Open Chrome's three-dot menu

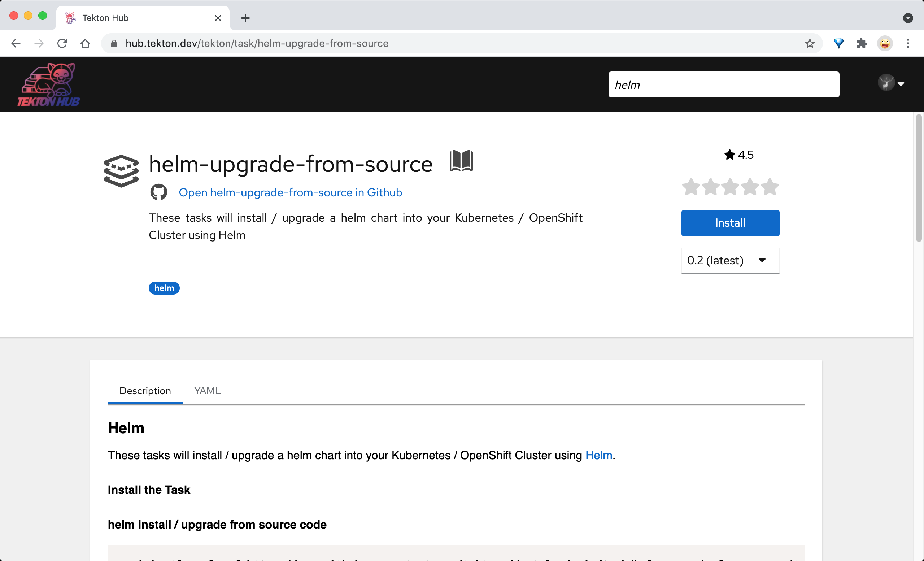click(908, 43)
